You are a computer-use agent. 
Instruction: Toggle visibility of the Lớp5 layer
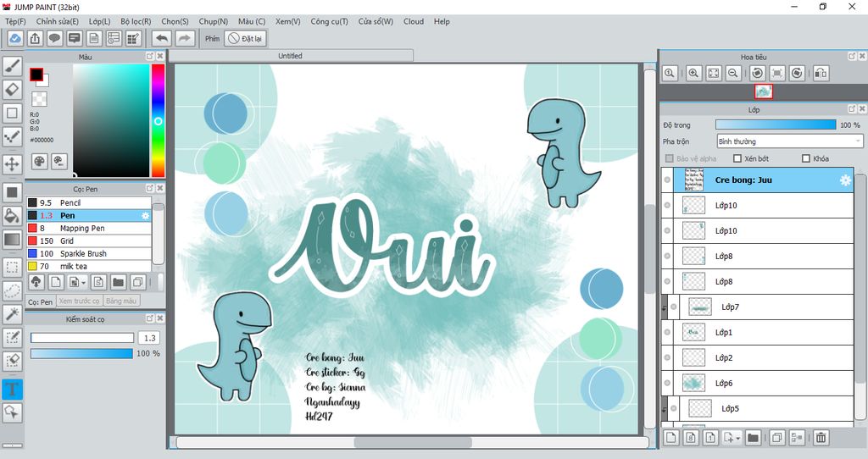click(674, 409)
